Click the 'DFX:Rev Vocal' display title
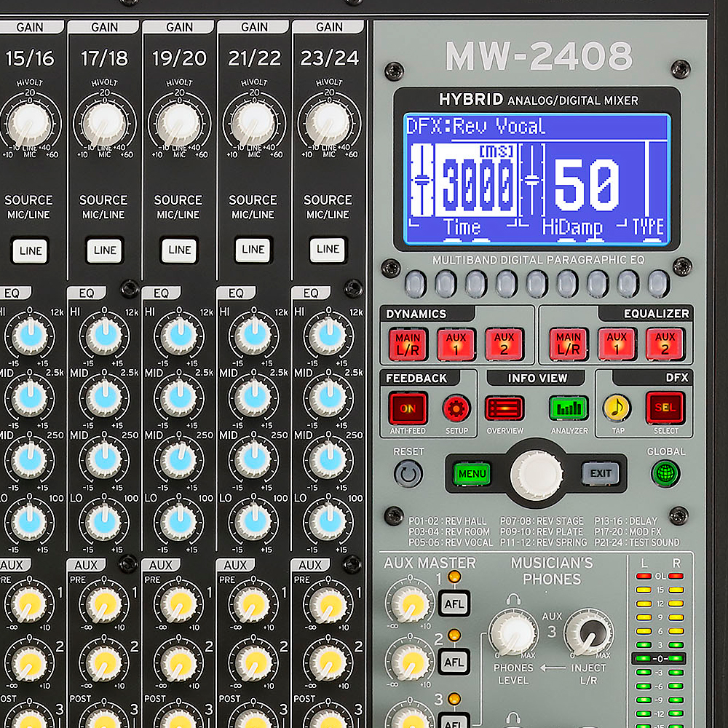Image resolution: width=728 pixels, height=728 pixels. (476, 126)
